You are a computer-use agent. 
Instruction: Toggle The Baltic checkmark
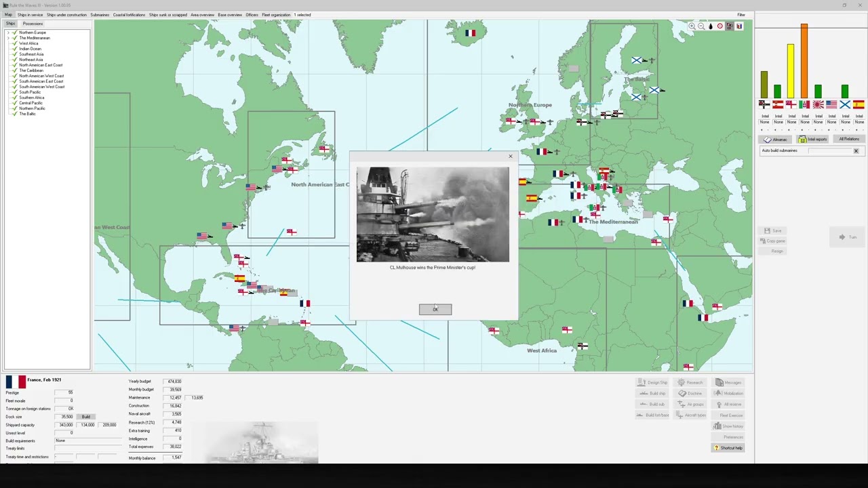point(14,114)
